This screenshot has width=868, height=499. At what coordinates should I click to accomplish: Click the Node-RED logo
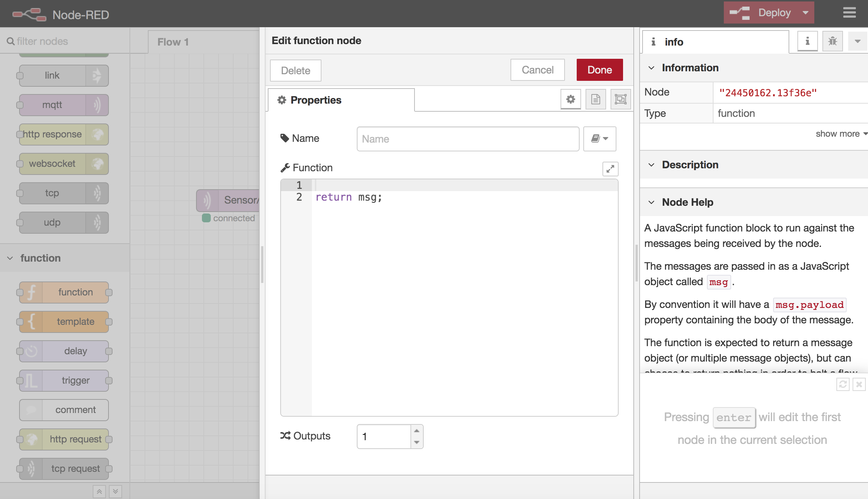coord(61,14)
